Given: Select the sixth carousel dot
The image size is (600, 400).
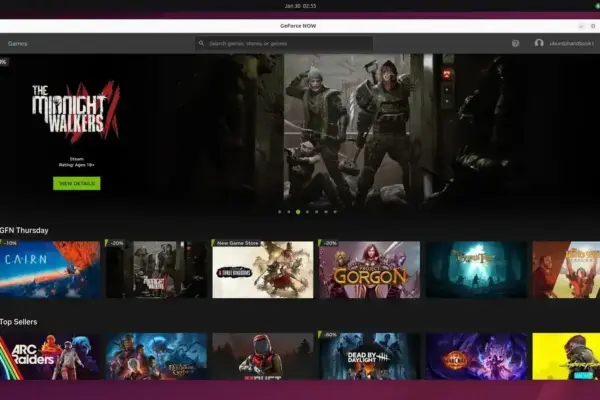Looking at the screenshot, I should pyautogui.click(x=326, y=212).
